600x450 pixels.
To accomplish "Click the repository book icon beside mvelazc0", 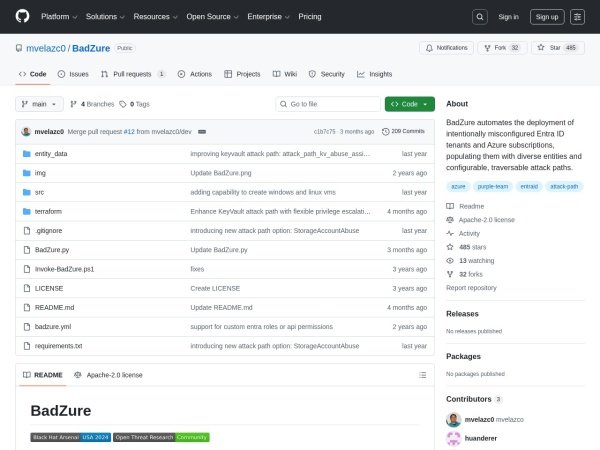I will coord(19,48).
